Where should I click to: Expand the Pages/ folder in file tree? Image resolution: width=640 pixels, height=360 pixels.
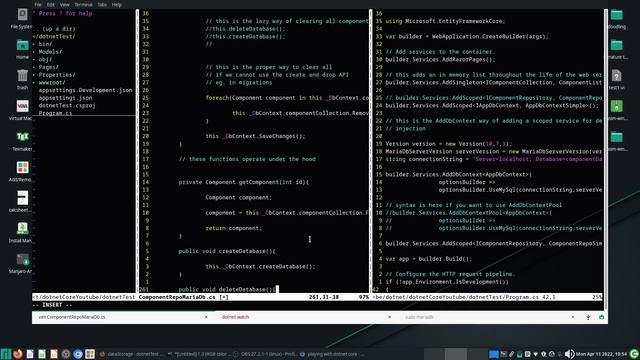pyautogui.click(x=48, y=67)
